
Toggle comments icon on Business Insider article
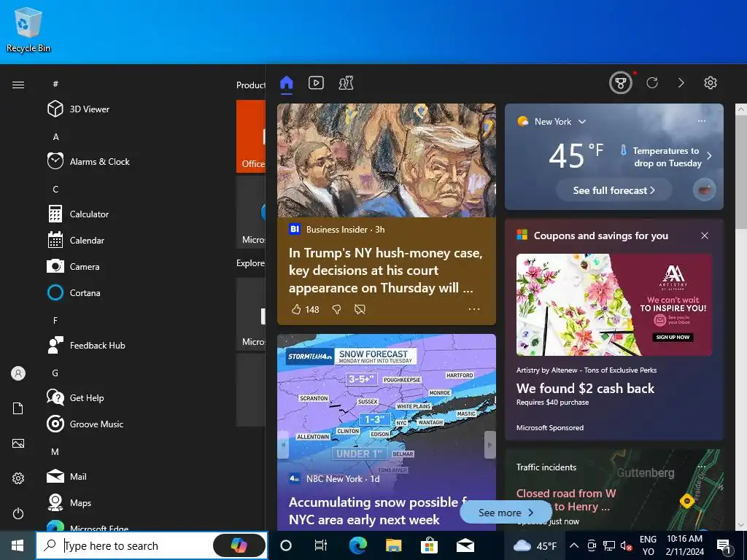[360, 309]
